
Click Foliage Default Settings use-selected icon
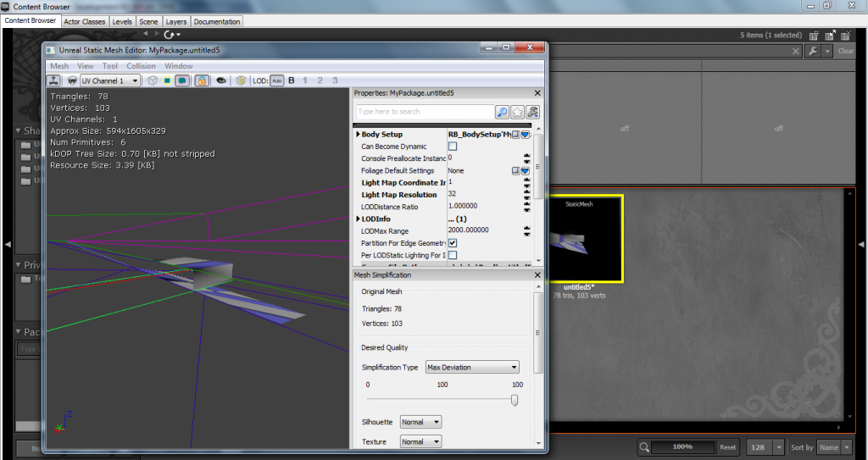(515, 171)
